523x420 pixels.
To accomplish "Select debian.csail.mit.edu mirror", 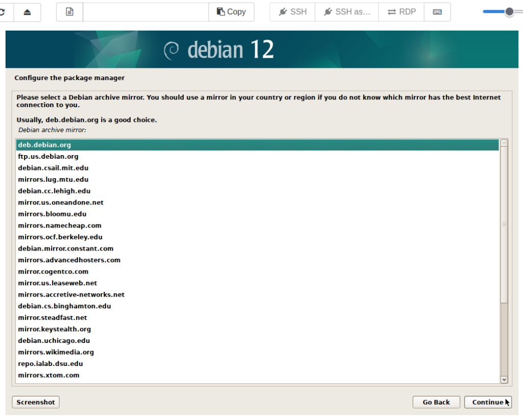I will click(x=53, y=168).
